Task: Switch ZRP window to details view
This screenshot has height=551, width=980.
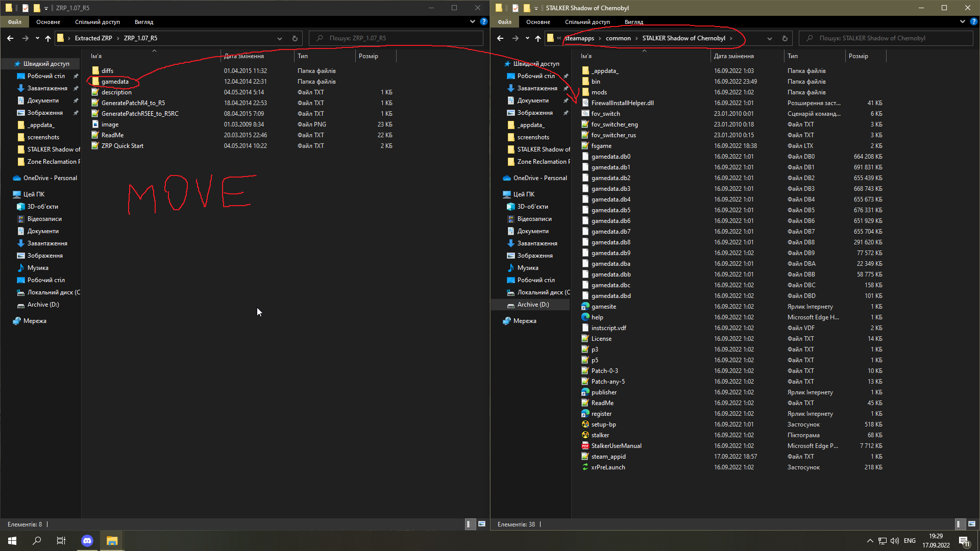Action: pos(469,524)
